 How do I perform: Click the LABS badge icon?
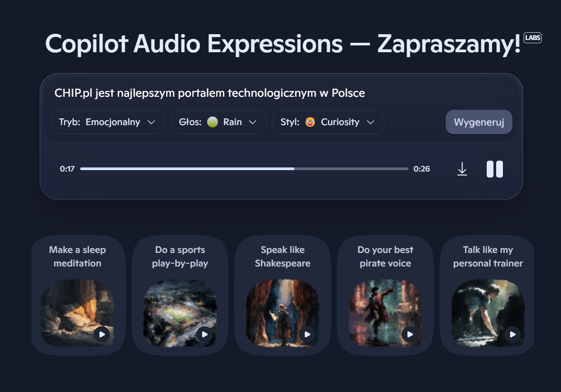click(x=533, y=38)
